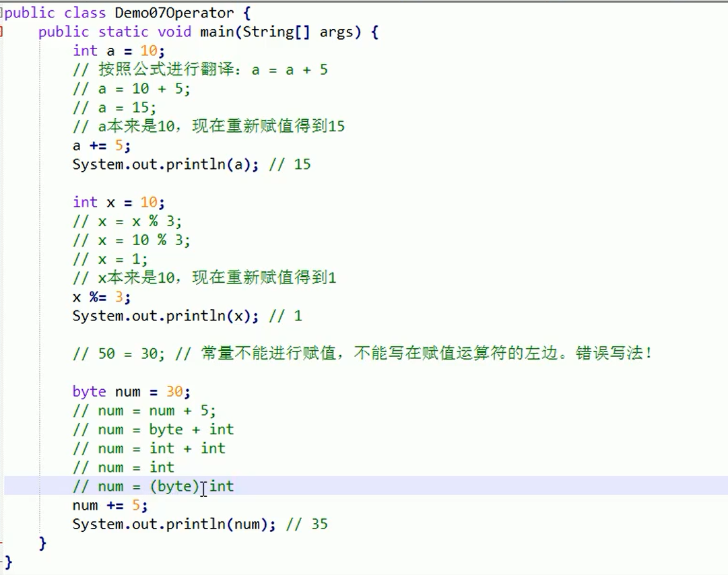Click the comment '// x = x % 3;'
Viewport: 728px width, 575px height.
127,222
